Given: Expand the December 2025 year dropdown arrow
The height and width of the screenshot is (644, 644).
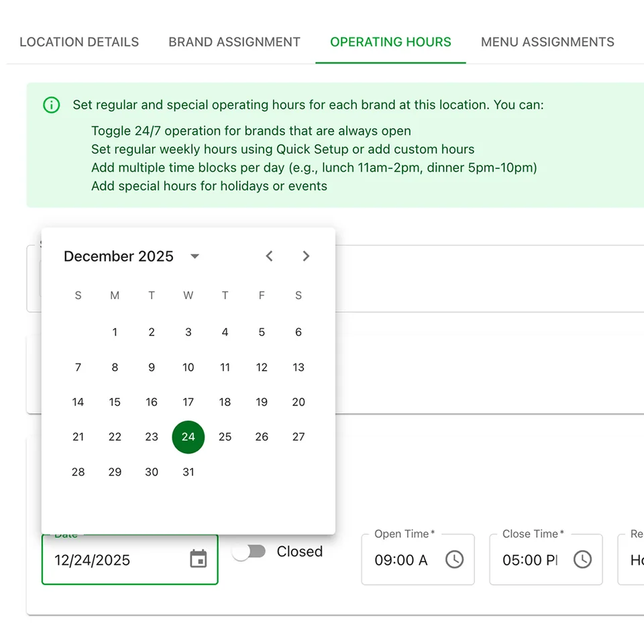Looking at the screenshot, I should coord(195,256).
